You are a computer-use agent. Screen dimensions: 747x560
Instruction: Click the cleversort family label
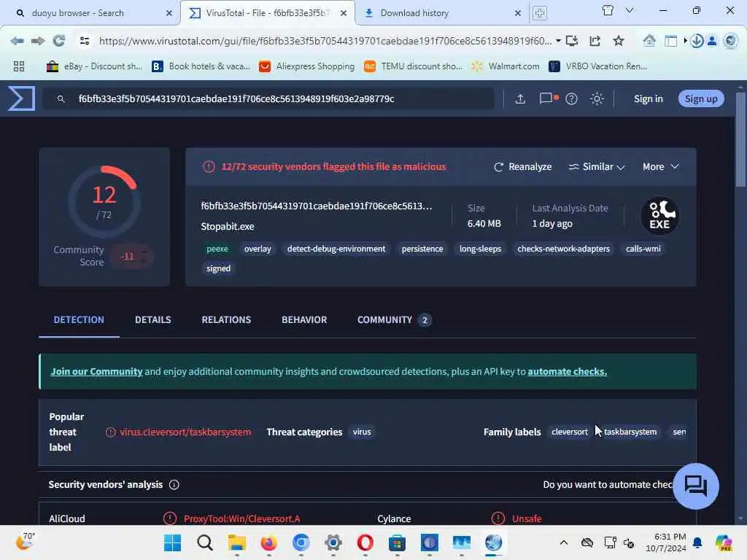[x=569, y=432]
